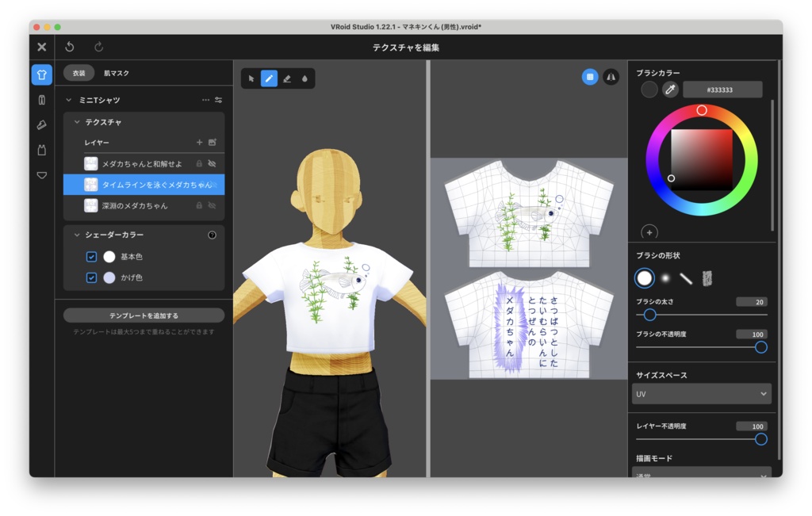The image size is (812, 516).
Task: Choose the round hard brush shape
Action: point(644,278)
